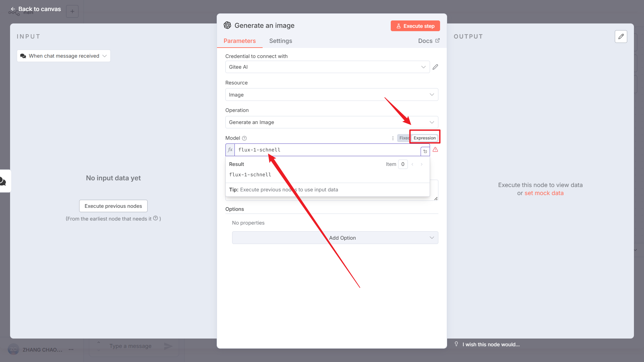Open the expression editor expand icon

[x=425, y=152]
